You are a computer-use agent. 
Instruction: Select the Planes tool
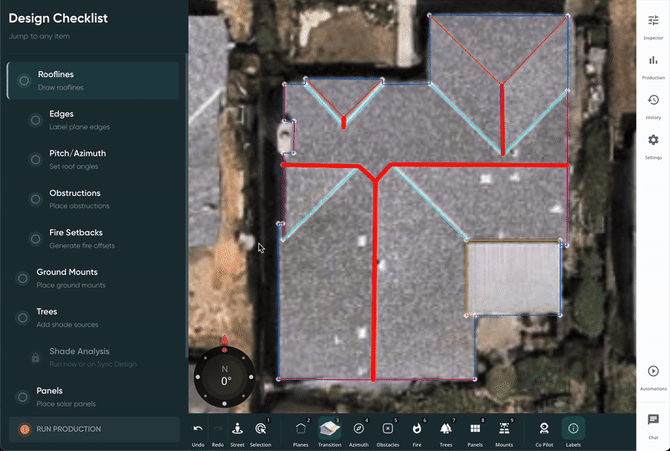tap(301, 431)
